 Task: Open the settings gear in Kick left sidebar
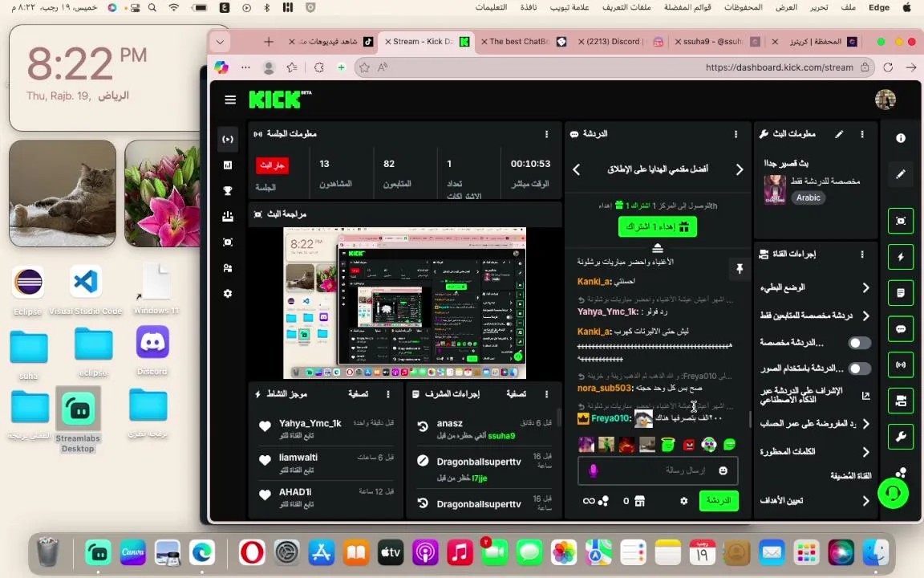coord(228,294)
